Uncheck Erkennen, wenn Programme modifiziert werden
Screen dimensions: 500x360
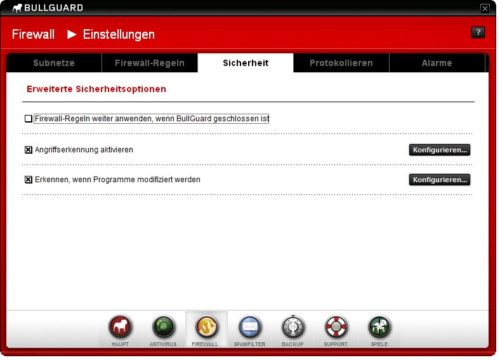28,180
